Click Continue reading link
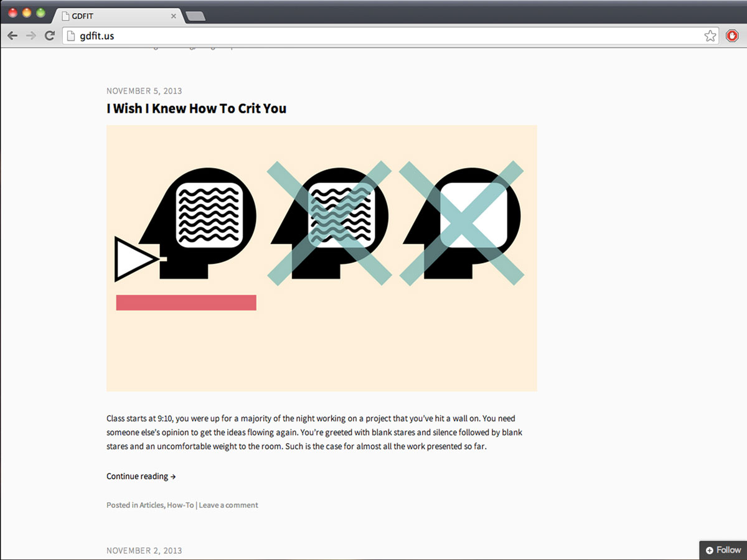This screenshot has width=747, height=560. pos(141,476)
